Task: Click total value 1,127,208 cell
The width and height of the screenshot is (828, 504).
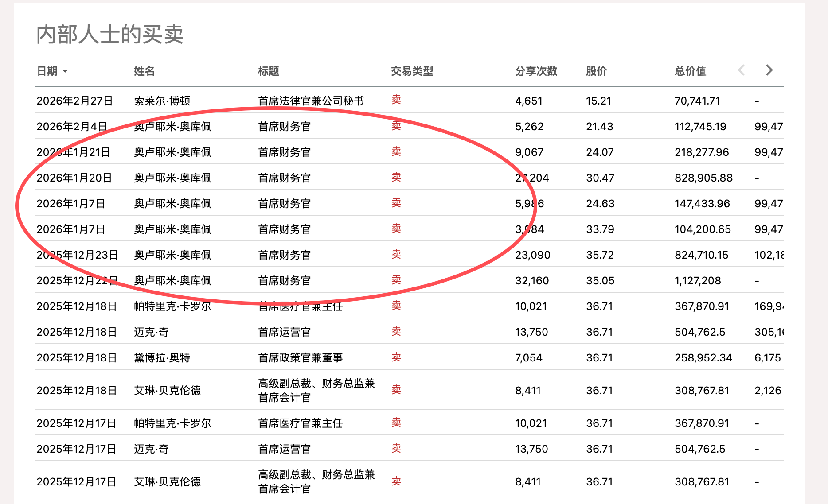Action: [697, 281]
